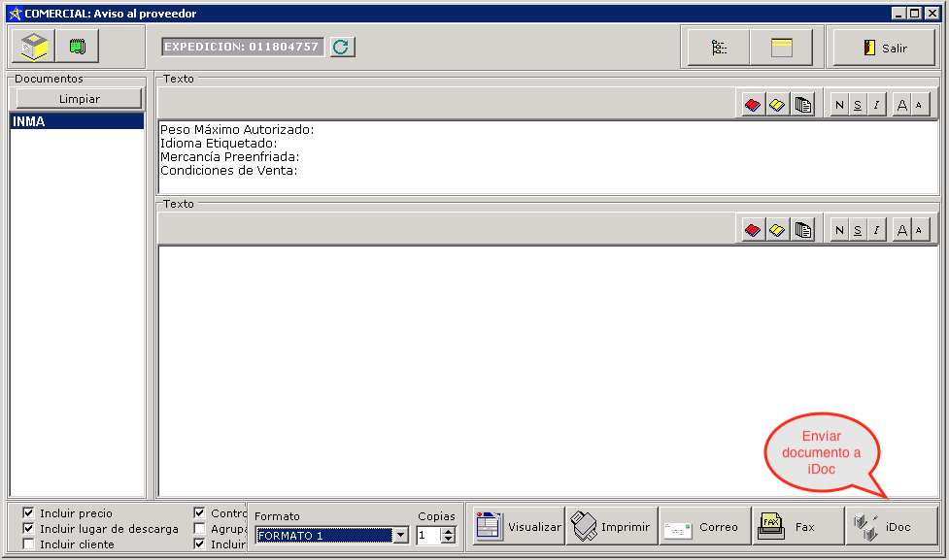Click the yellow book icon in lower Texto toolbar

[x=777, y=230]
